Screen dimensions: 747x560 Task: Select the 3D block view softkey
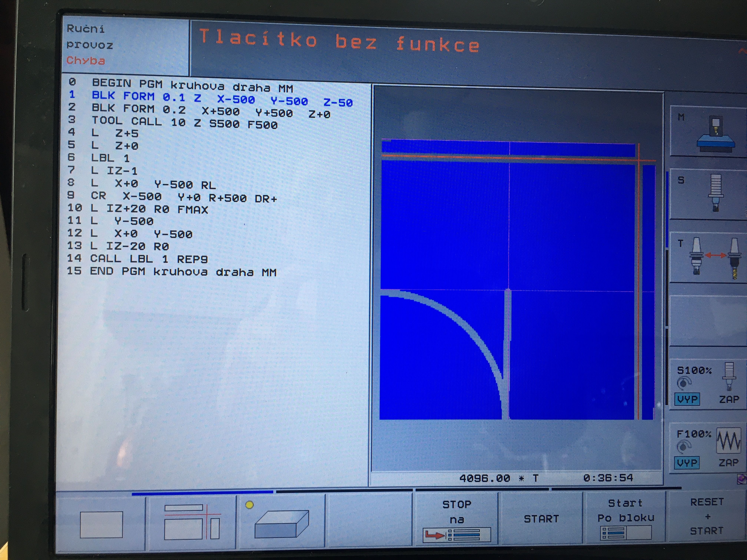pyautogui.click(x=281, y=523)
